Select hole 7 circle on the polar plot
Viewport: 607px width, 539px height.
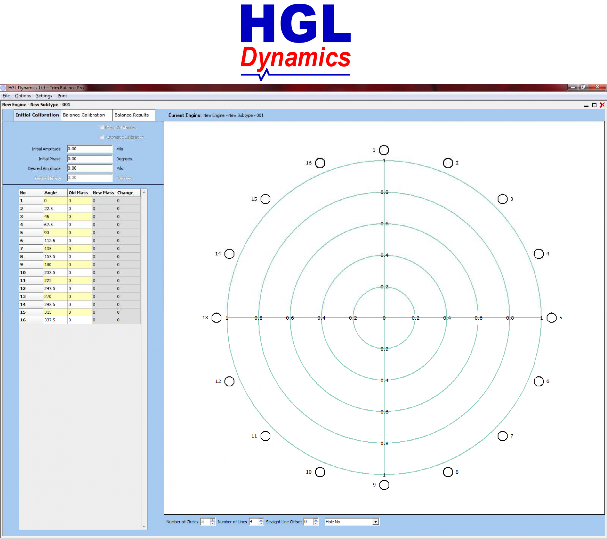502,436
